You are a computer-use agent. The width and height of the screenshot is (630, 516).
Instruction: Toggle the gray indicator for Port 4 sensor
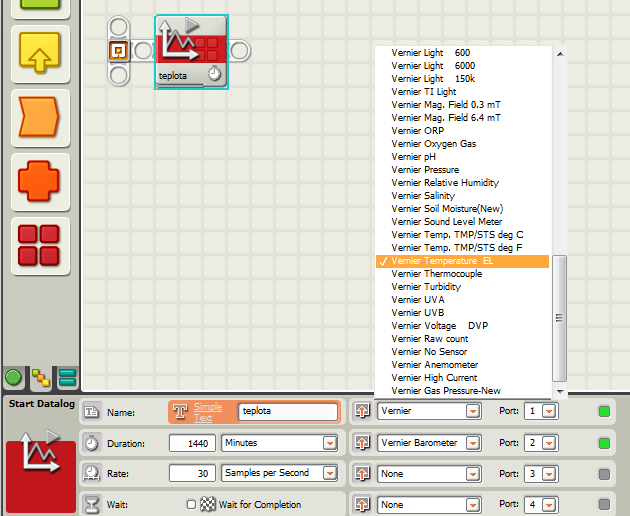(x=604, y=504)
